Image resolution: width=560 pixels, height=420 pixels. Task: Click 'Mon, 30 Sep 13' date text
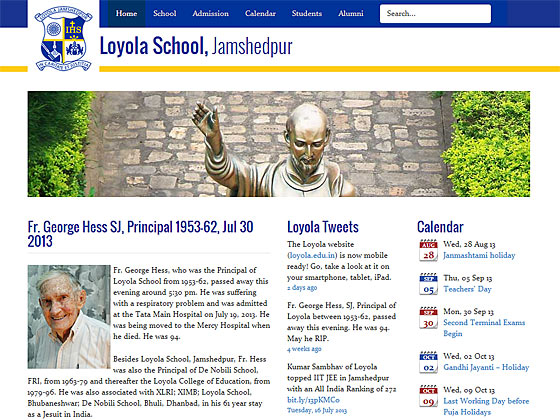click(469, 311)
